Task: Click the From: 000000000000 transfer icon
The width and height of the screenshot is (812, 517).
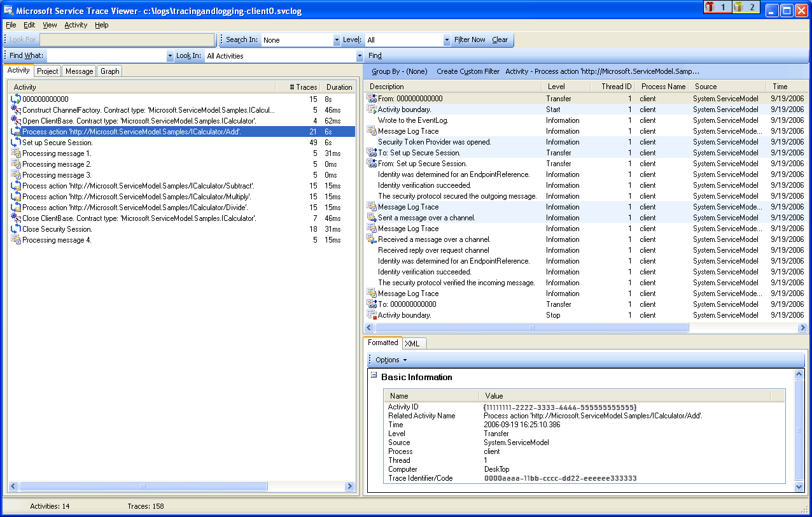Action: coord(372,98)
